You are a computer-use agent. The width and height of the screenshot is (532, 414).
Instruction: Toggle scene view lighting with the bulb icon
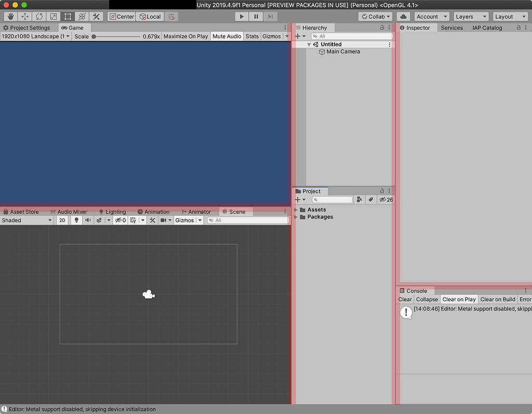coord(76,220)
